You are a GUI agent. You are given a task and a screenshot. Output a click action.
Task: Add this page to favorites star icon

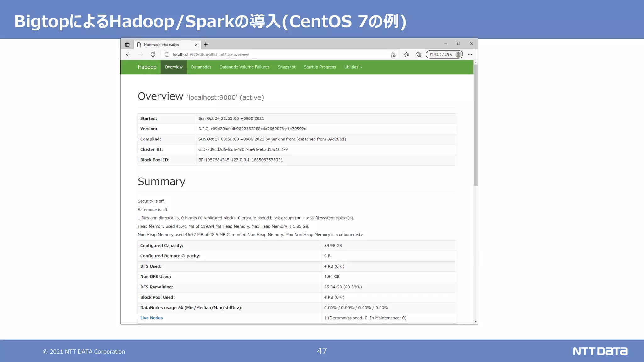tap(393, 54)
